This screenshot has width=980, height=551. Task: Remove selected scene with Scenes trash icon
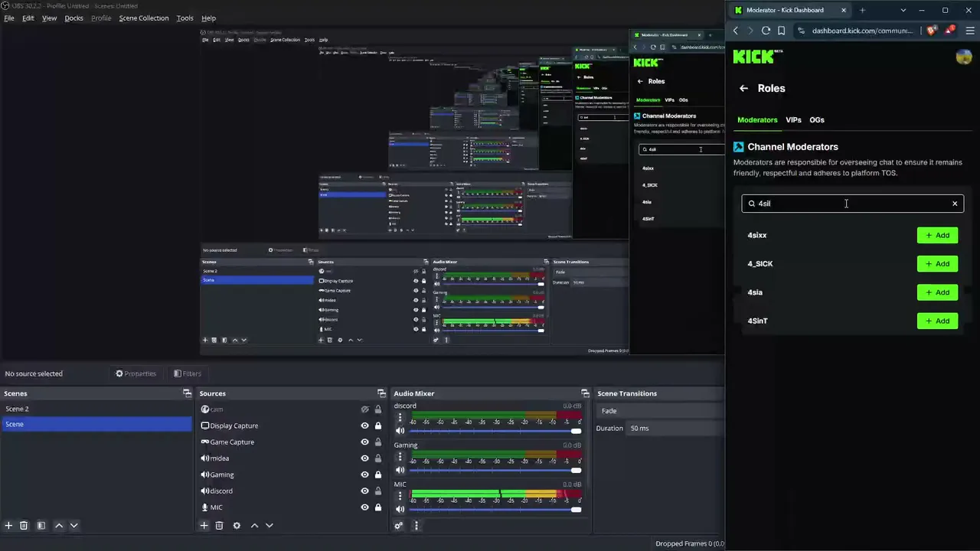(x=24, y=526)
